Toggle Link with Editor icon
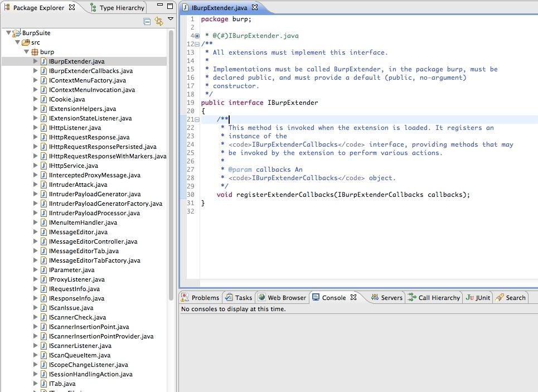This screenshot has height=392, width=538. pos(159,21)
